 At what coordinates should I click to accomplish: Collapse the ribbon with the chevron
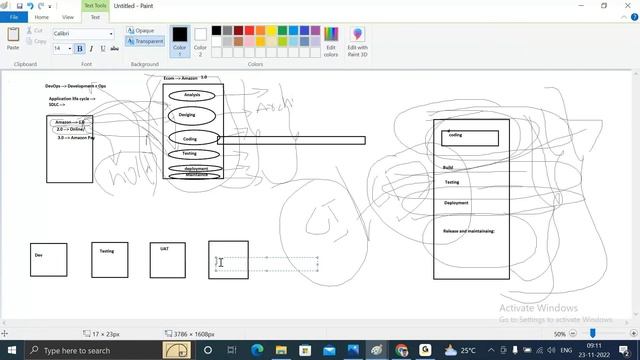pyautogui.click(x=624, y=17)
